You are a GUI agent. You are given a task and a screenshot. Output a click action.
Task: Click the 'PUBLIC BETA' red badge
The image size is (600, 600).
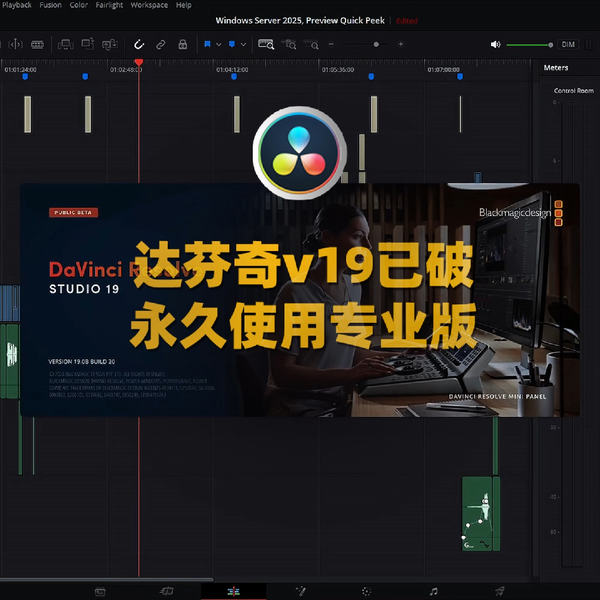pos(73,213)
